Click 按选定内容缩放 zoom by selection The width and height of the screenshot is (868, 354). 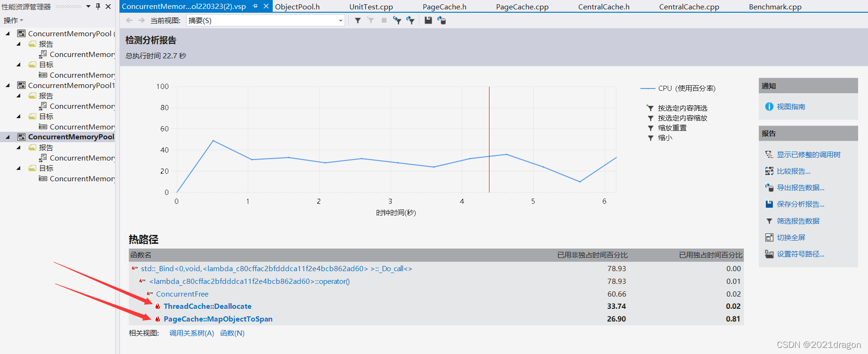[682, 118]
